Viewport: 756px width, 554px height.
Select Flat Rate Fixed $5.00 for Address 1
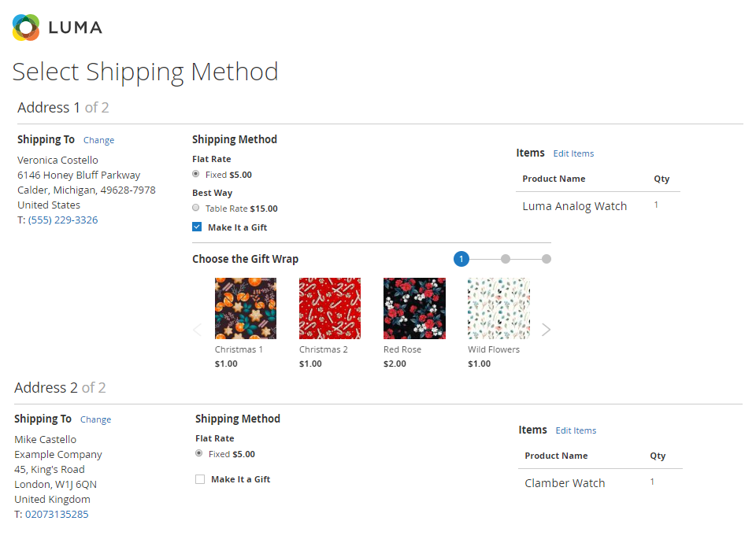pyautogui.click(x=196, y=174)
